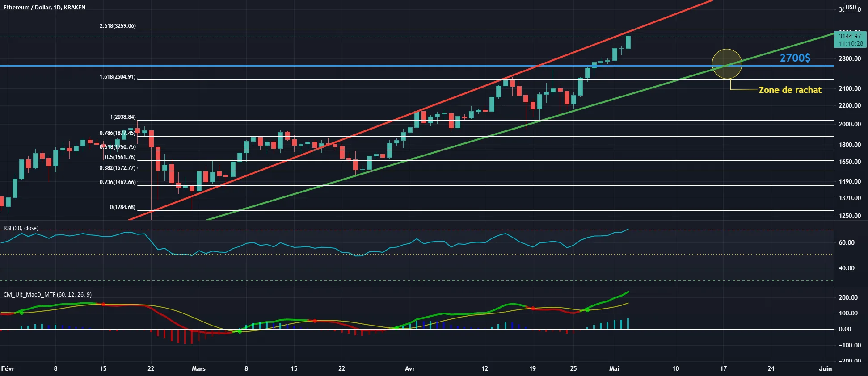Click the current price tag 3144.97
The height and width of the screenshot is (376, 868).
tap(850, 36)
